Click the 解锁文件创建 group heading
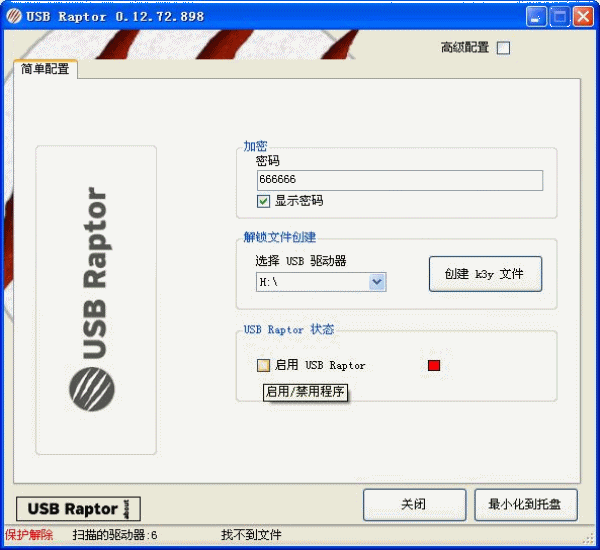 (280, 237)
